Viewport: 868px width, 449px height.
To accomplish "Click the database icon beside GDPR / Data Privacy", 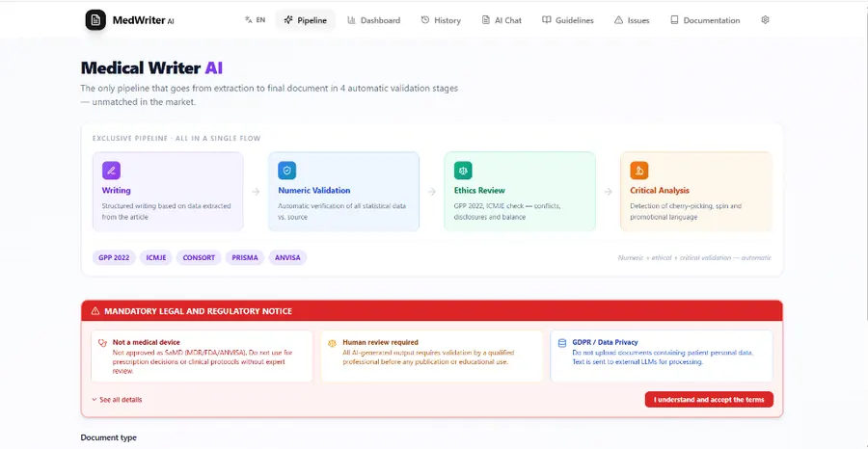I will point(562,343).
